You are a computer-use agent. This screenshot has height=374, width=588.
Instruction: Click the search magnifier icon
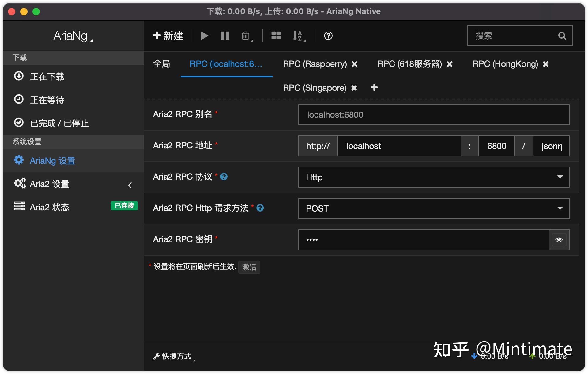[x=562, y=36]
